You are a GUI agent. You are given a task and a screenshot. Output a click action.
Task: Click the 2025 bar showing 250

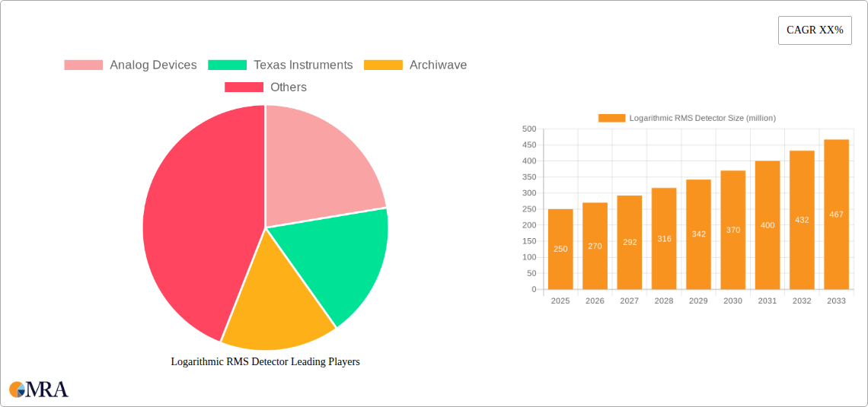click(560, 249)
